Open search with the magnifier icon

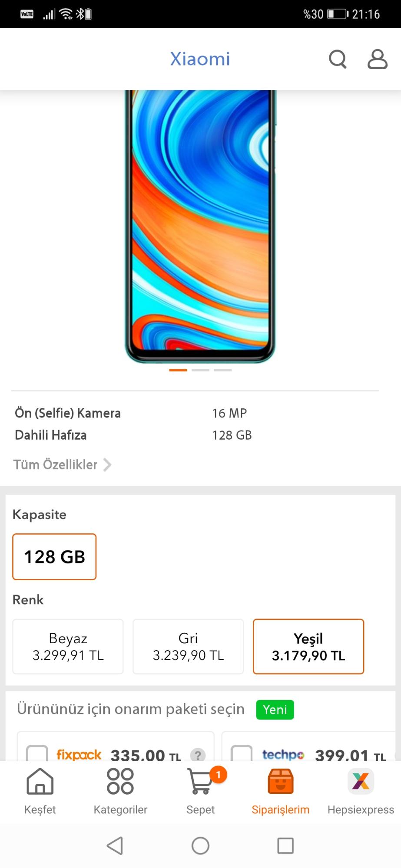click(x=338, y=59)
